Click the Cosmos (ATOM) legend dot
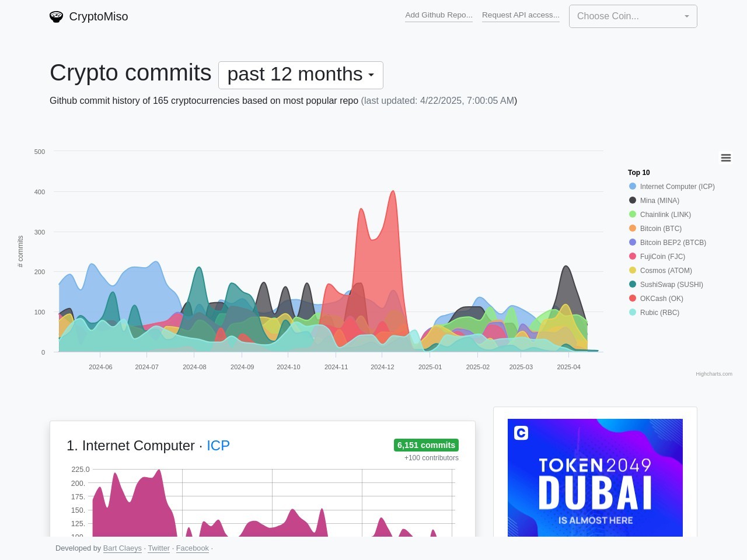 pos(632,270)
